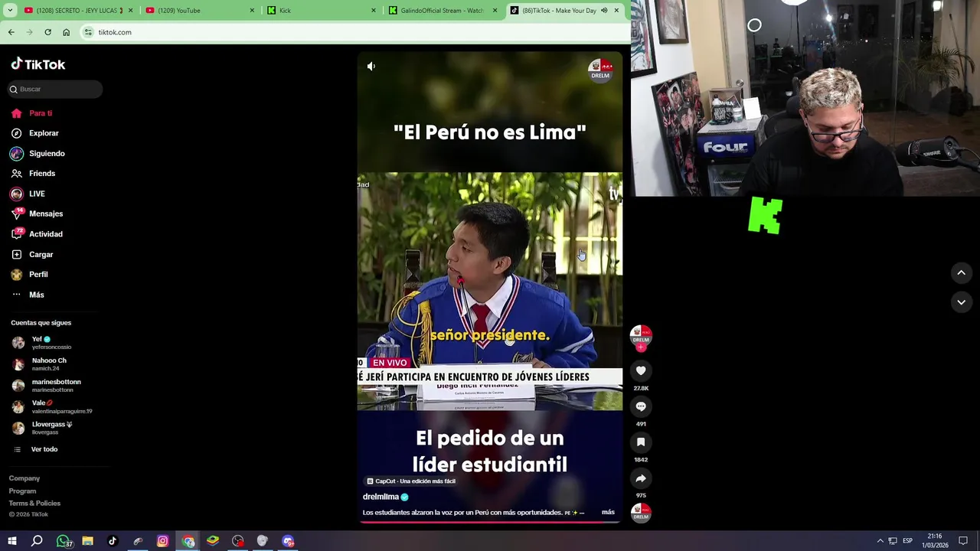The height and width of the screenshot is (551, 980).
Task: Open the Windows notification center
Action: (963, 541)
